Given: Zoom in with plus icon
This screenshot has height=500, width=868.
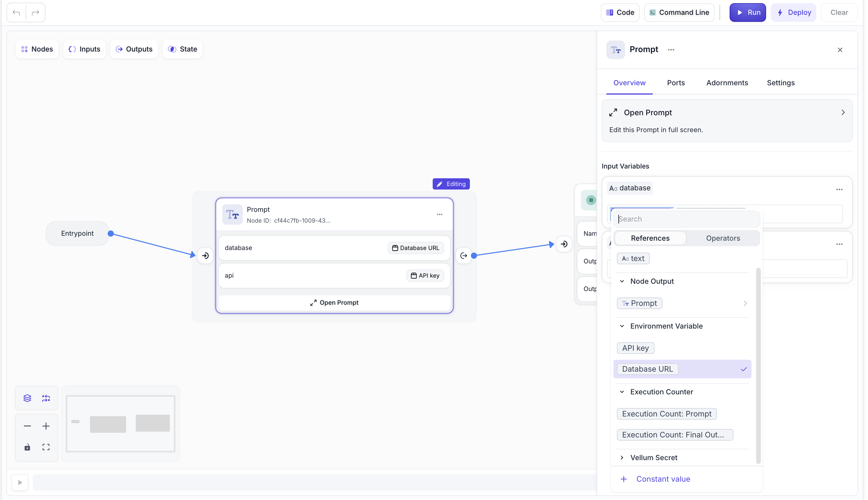Looking at the screenshot, I should (x=46, y=426).
